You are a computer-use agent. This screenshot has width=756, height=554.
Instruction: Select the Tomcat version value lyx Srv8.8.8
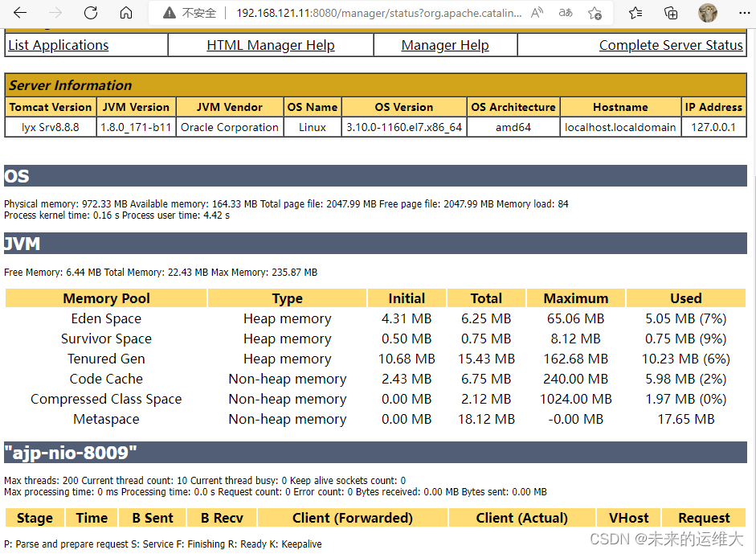[x=50, y=127]
